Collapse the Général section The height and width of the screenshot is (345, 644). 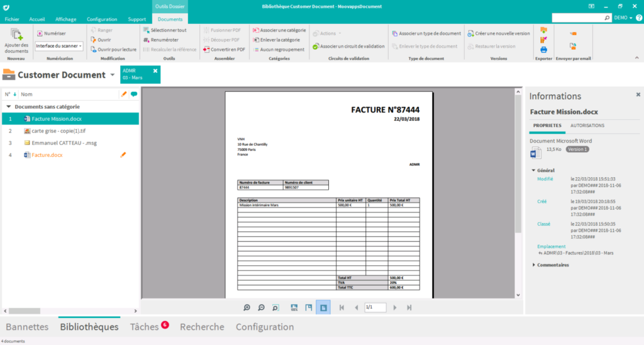533,170
